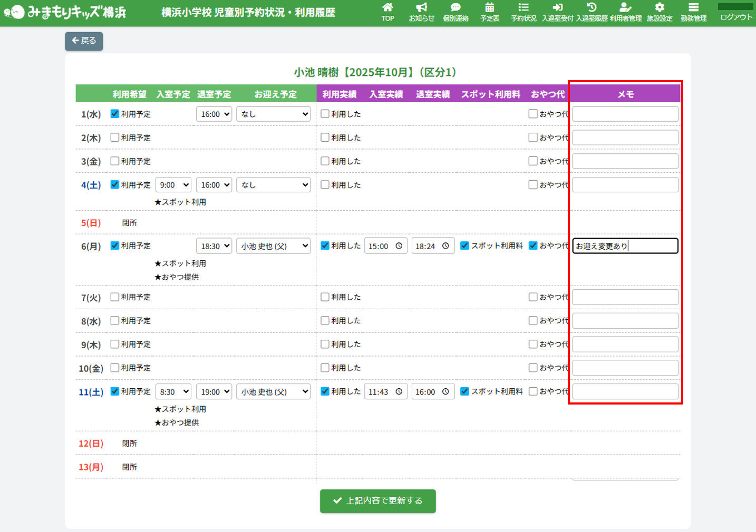
Task: Go to 利用者管理 in the top menu
Action: pos(626,12)
